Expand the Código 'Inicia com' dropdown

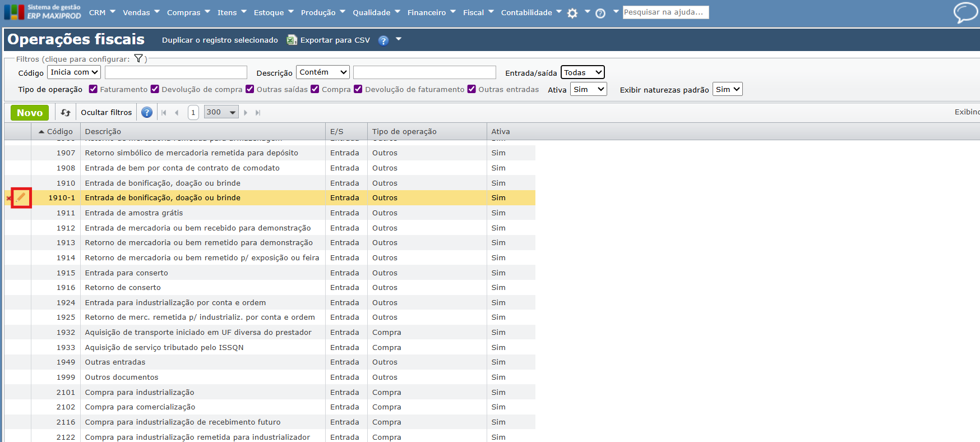(x=74, y=72)
